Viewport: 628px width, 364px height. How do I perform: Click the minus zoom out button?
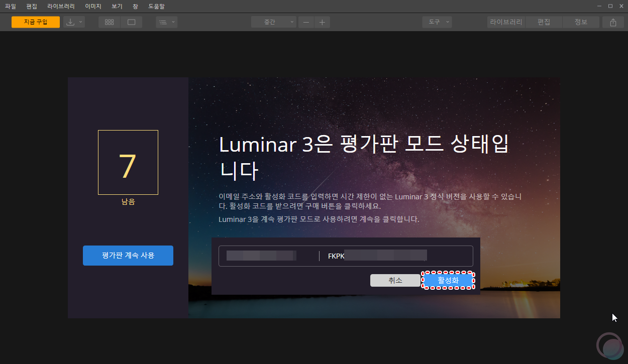306,22
